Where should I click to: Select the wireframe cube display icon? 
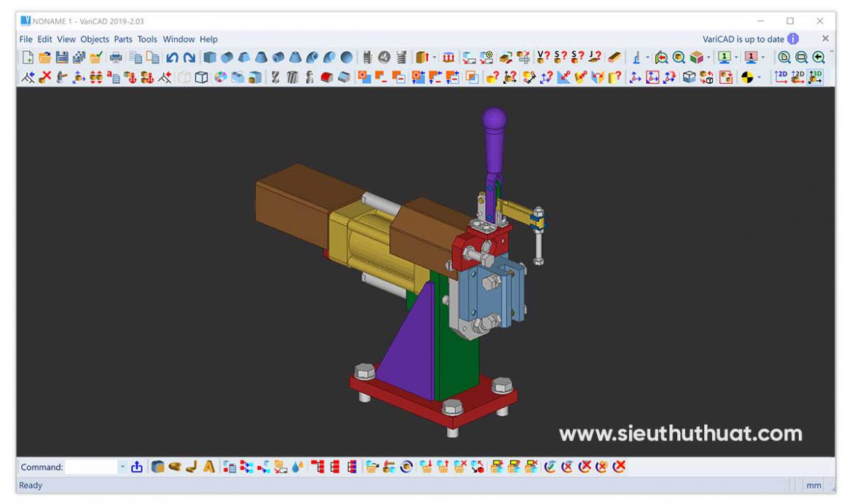pyautogui.click(x=202, y=77)
